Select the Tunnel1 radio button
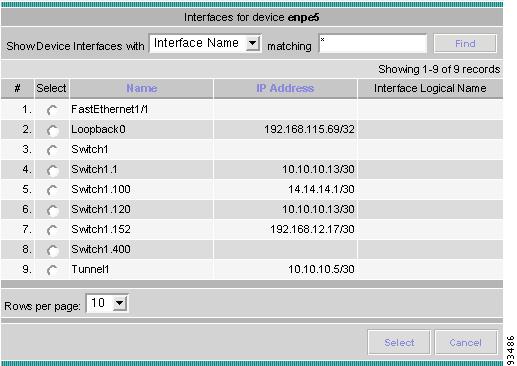Image resolution: width=517 pixels, height=366 pixels. coord(52,270)
